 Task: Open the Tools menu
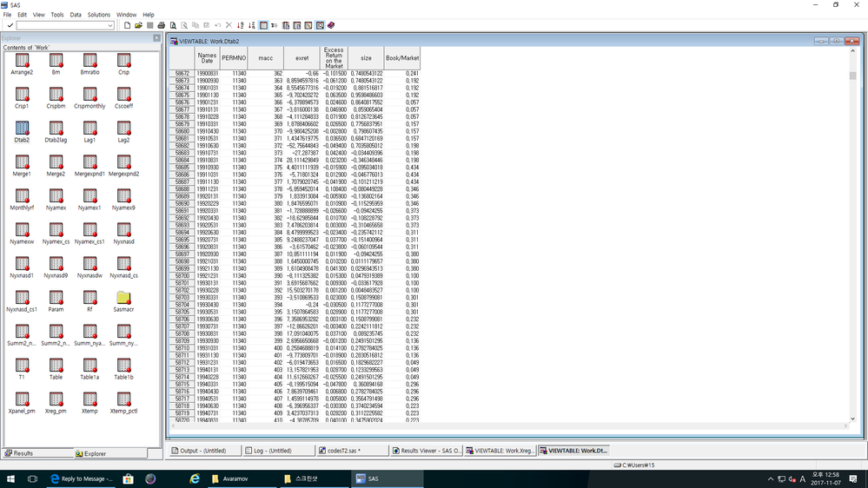(57, 15)
